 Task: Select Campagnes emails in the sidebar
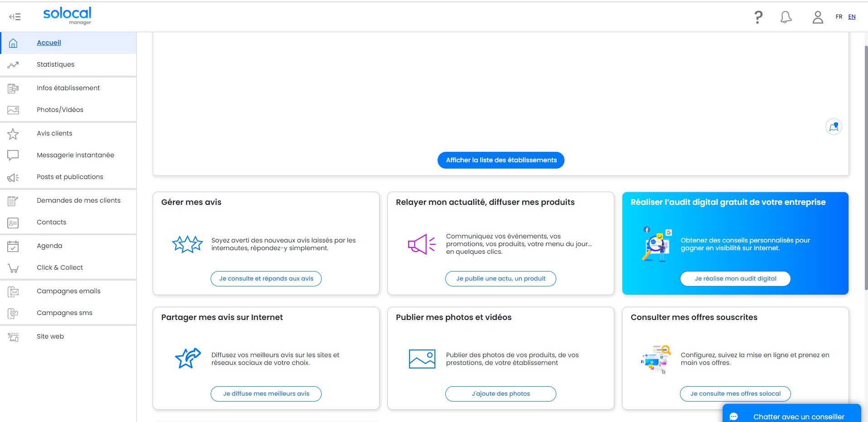click(x=68, y=291)
